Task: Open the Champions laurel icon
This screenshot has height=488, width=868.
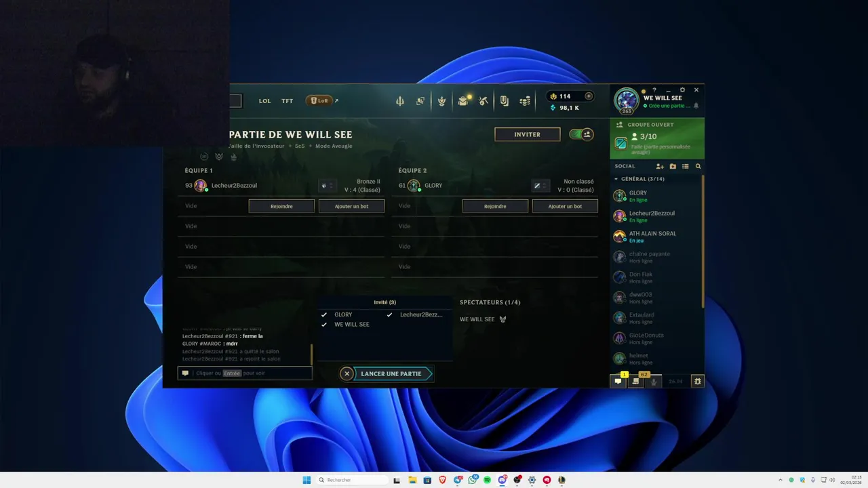Action: 441,101
